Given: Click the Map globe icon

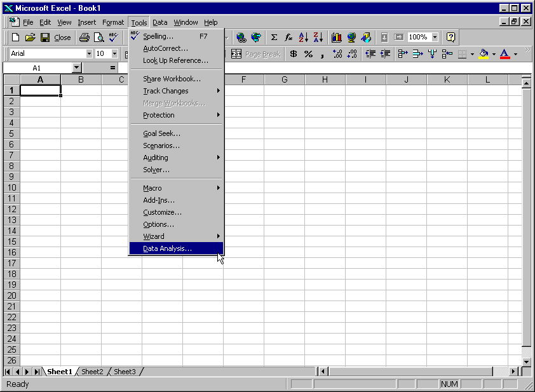Looking at the screenshot, I should coord(351,37).
